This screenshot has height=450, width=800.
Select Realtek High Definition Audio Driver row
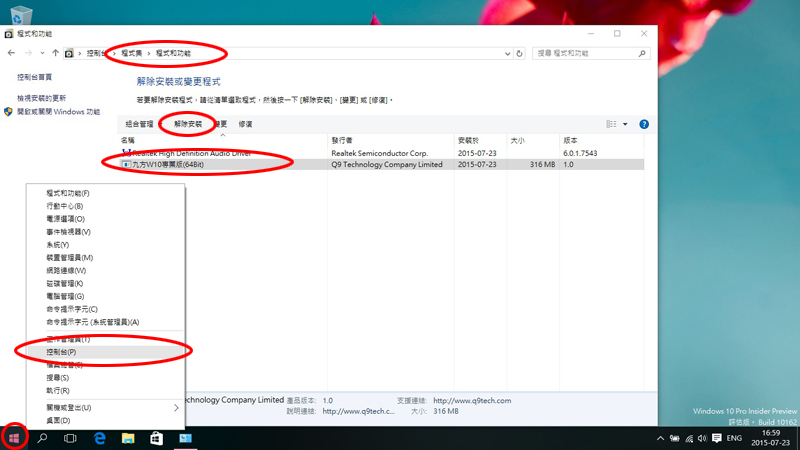381,153
